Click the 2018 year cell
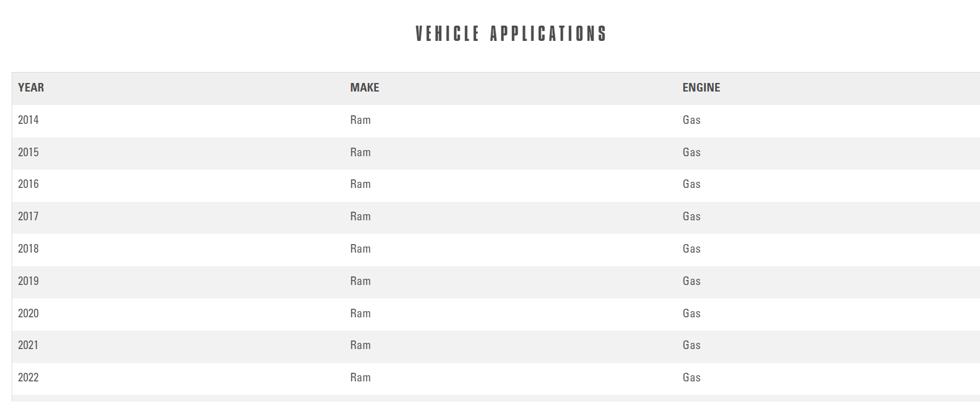The width and height of the screenshot is (980, 407). coord(28,249)
